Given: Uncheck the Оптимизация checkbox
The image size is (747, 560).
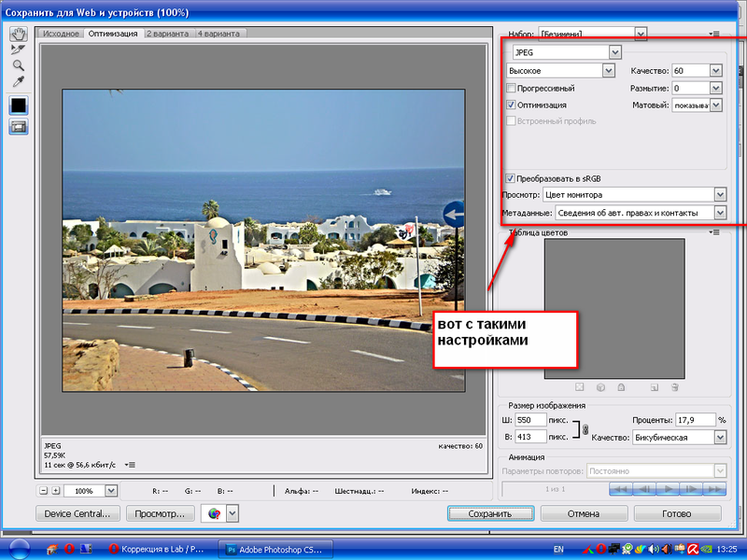Looking at the screenshot, I should (x=511, y=105).
